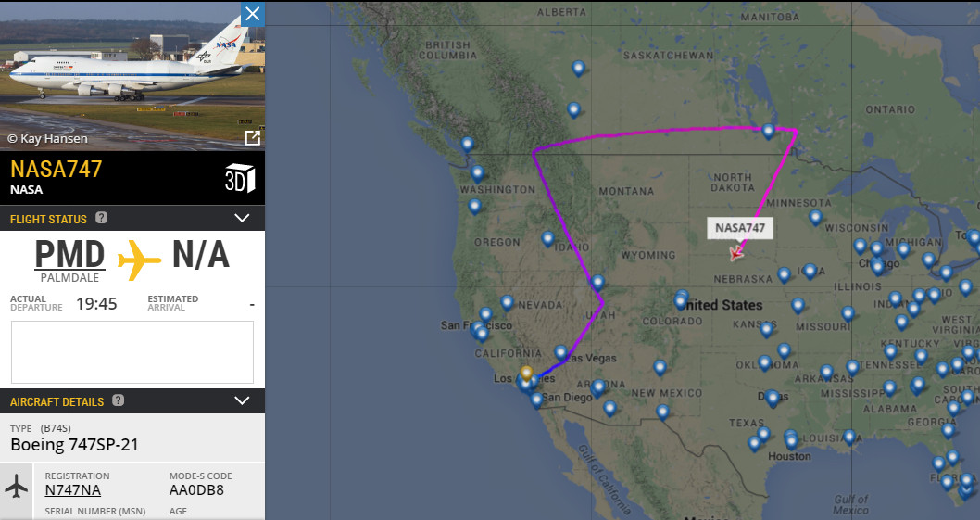The height and width of the screenshot is (520, 980).
Task: Close the NASA747 flight details panel
Action: (x=253, y=14)
